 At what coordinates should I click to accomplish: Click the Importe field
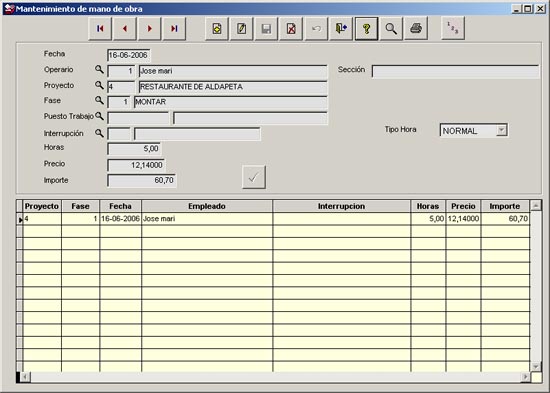pos(142,180)
